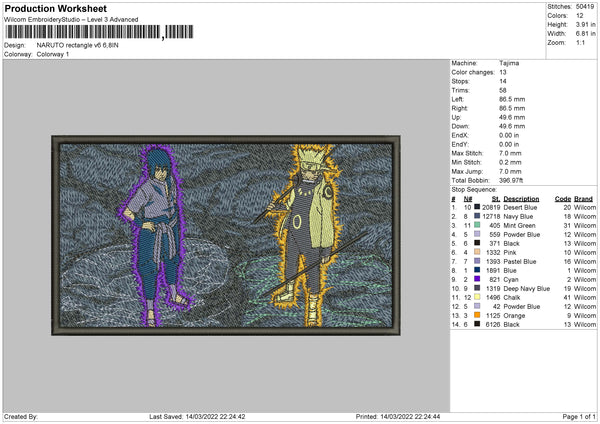Viewport: 600px width, 424px height.
Task: Click 'Last Saved: 14/03/2022 22:24:42' footer text
Action: click(x=197, y=417)
